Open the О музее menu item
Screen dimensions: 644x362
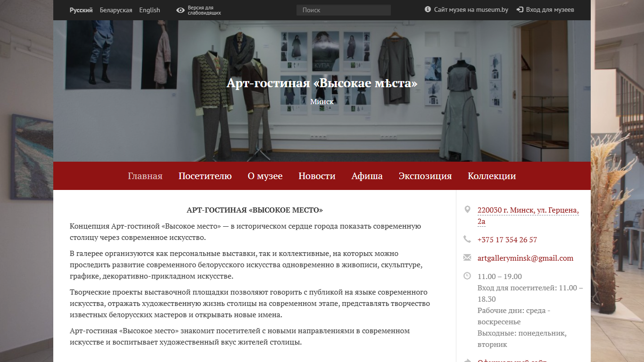coord(265,176)
